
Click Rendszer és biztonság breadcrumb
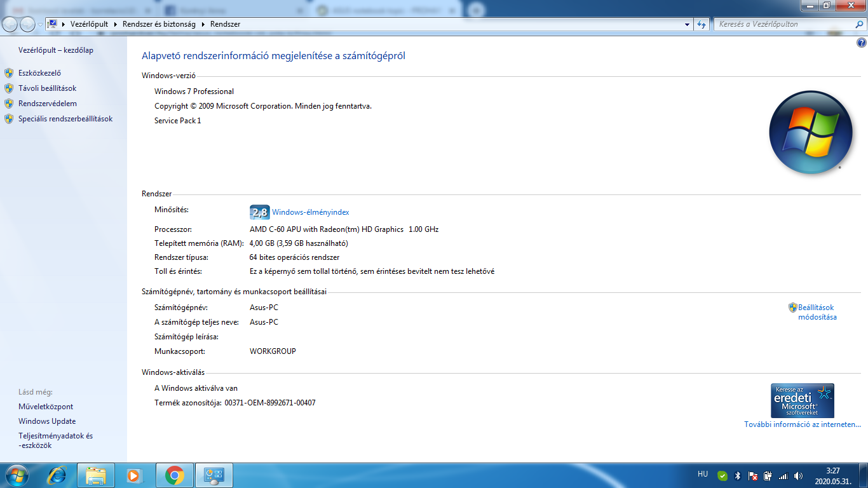click(x=159, y=24)
